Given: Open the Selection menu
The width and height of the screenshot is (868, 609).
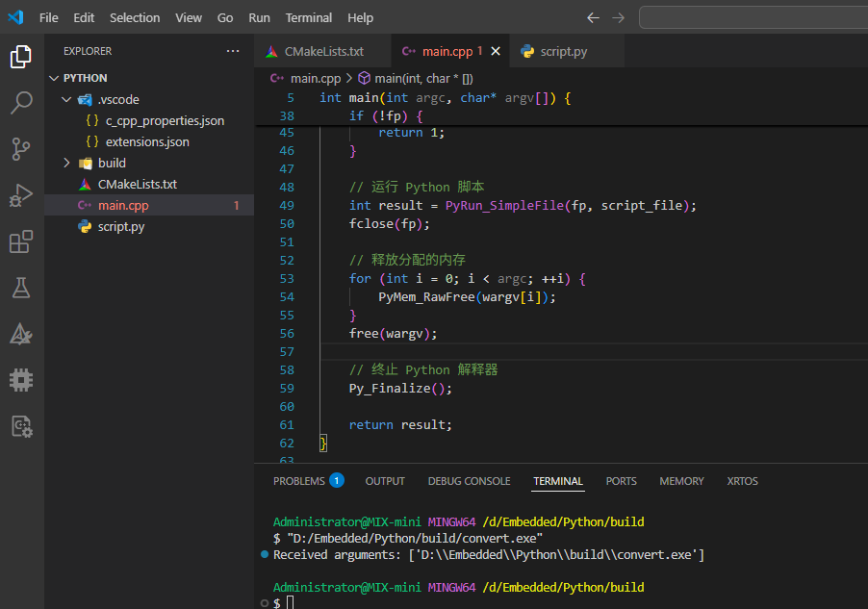Looking at the screenshot, I should (x=135, y=17).
